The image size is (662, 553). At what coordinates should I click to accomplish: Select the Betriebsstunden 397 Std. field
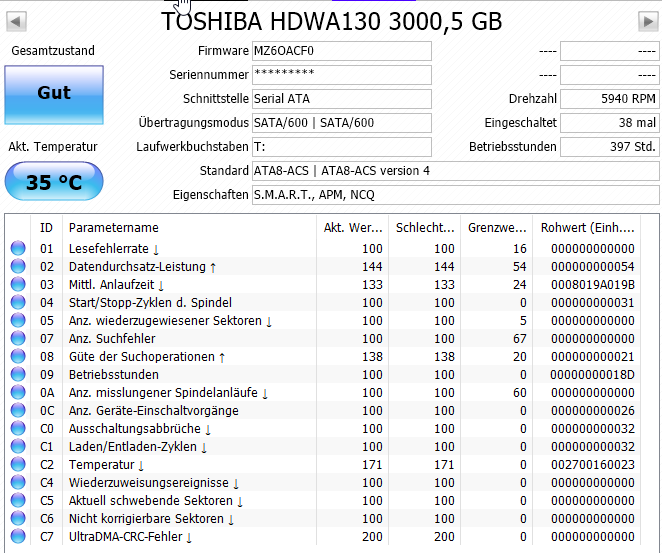[x=610, y=147]
